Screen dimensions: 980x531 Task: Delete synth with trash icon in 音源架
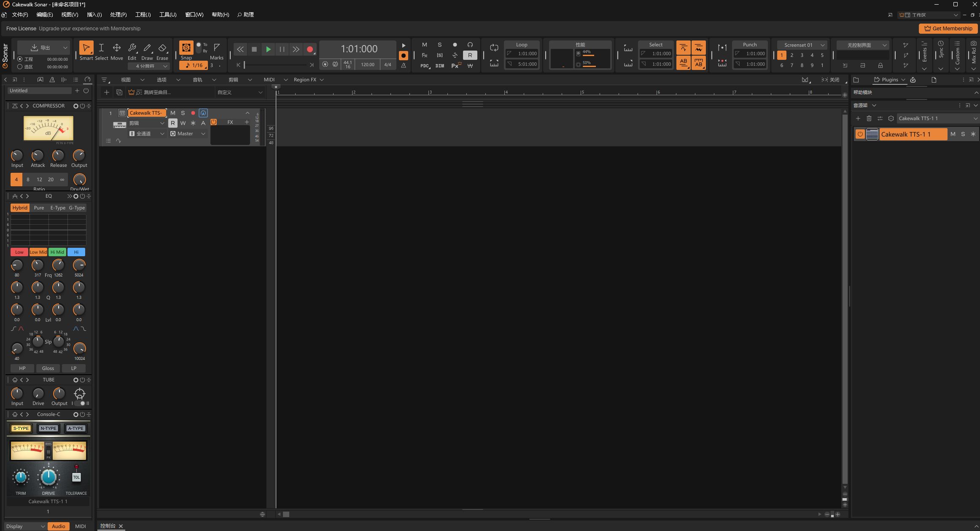(x=869, y=118)
